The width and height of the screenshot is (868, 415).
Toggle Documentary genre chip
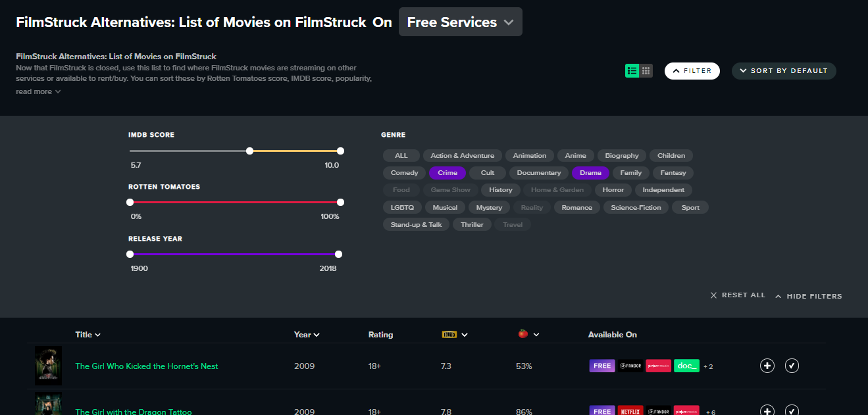pos(539,173)
